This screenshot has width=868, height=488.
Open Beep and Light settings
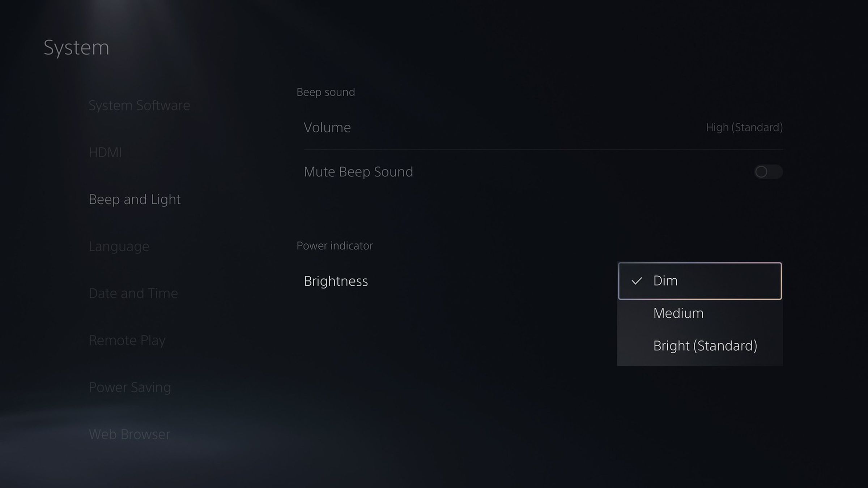pos(135,199)
